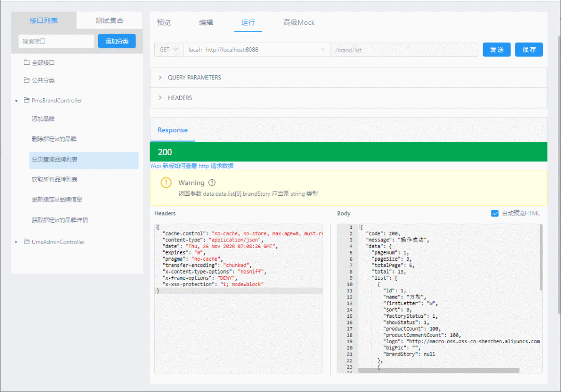Click the PmsBrandController folder icon
This screenshot has width=561, height=392.
point(26,100)
